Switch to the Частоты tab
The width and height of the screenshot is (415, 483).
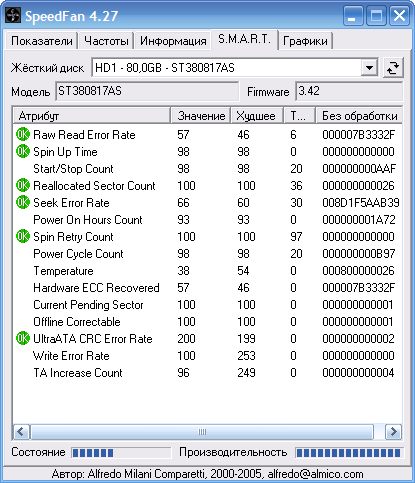click(106, 41)
